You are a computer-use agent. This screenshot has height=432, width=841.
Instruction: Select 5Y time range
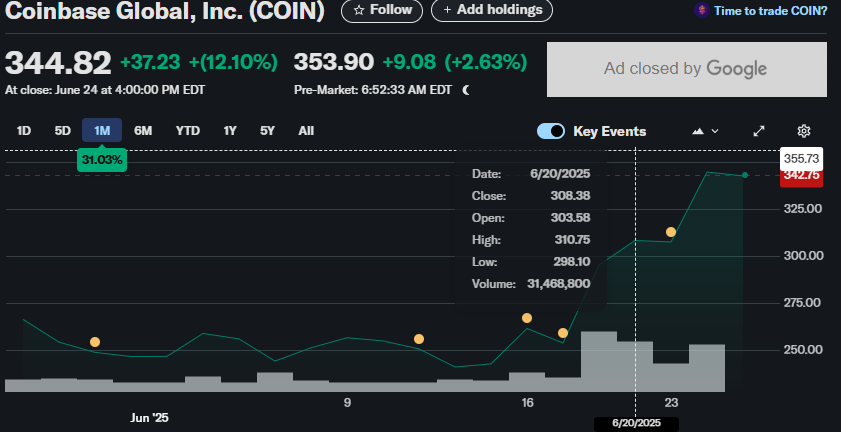tap(267, 130)
